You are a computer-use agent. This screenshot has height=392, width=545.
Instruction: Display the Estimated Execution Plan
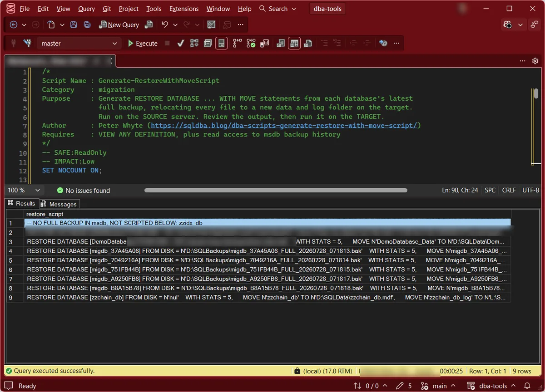point(194,43)
